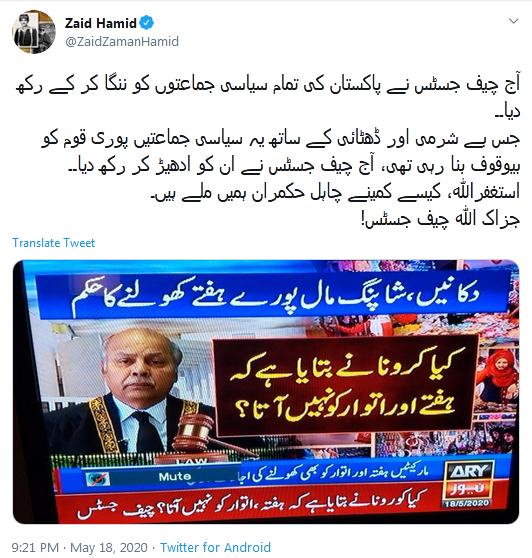Viewport: 532px width, 558px height.
Task: Open the @ZaidZamanHamid handle link
Action: (x=122, y=42)
